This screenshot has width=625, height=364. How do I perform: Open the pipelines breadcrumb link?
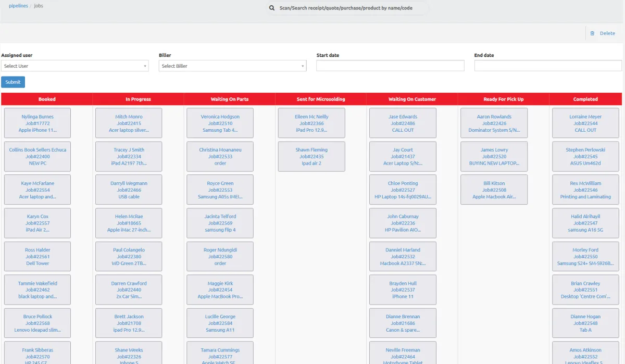pos(18,6)
